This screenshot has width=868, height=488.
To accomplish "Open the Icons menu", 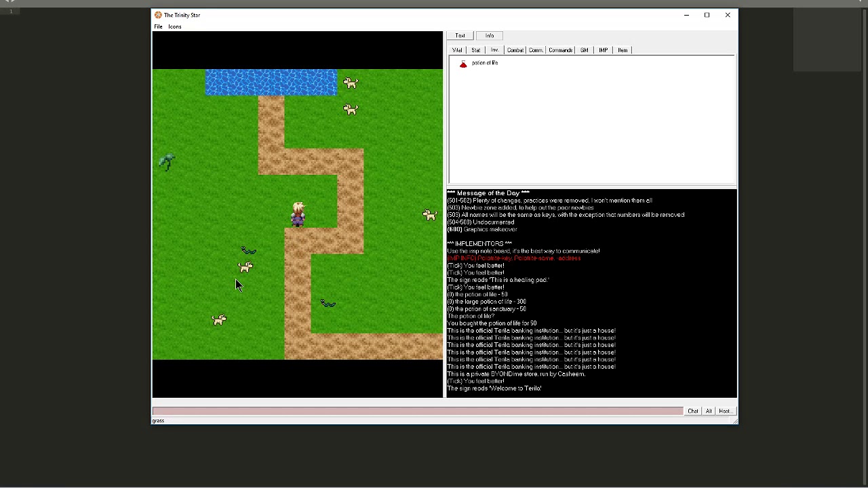I will point(175,26).
